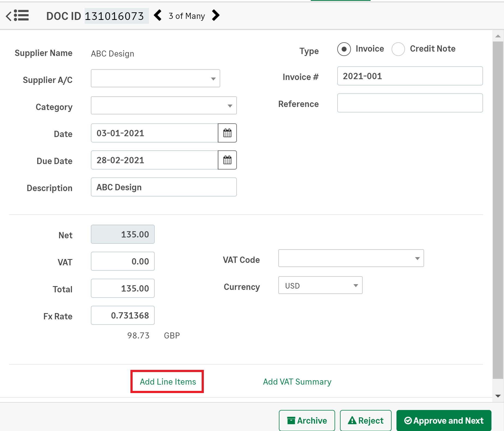The image size is (504, 431).
Task: Reject this document
Action: click(366, 421)
